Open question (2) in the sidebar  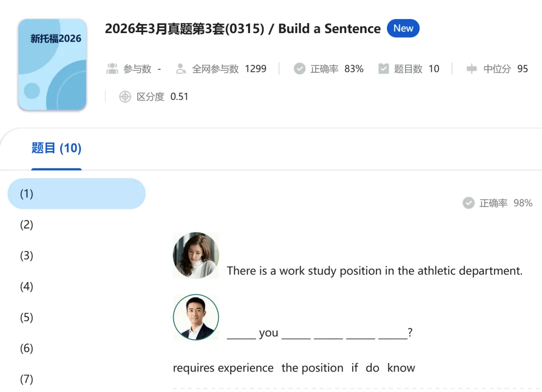tap(26, 224)
